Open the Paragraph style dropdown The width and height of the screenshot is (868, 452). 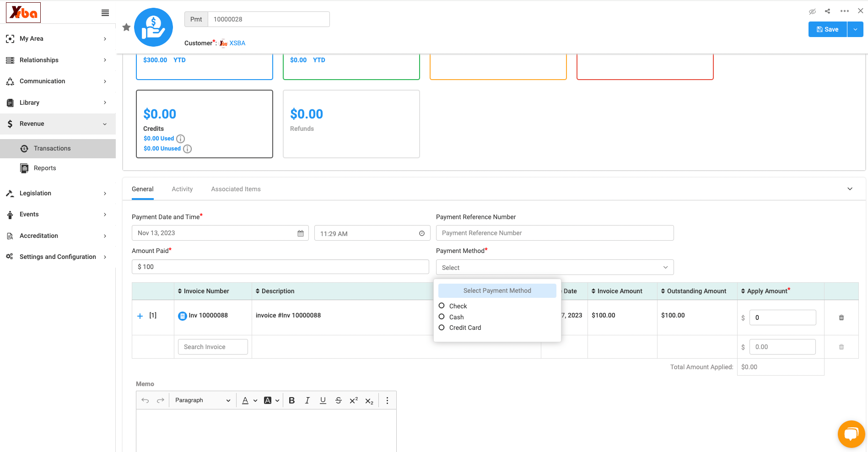point(202,400)
